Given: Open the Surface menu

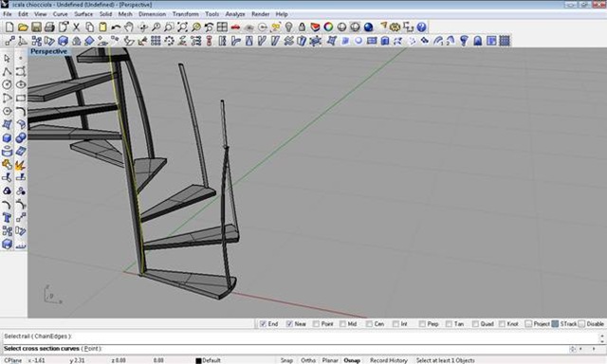Looking at the screenshot, I should pos(83,14).
